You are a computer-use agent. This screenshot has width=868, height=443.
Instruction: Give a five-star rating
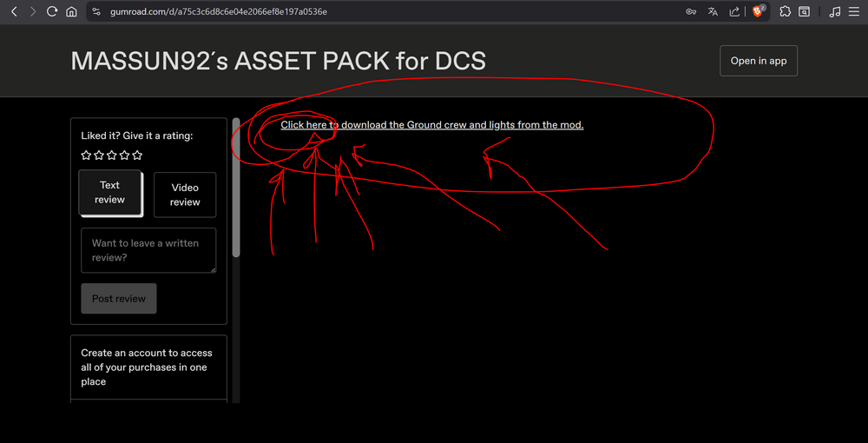(138, 155)
